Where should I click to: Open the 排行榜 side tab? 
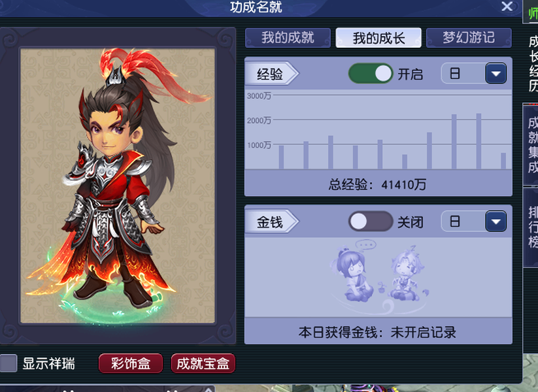531,227
